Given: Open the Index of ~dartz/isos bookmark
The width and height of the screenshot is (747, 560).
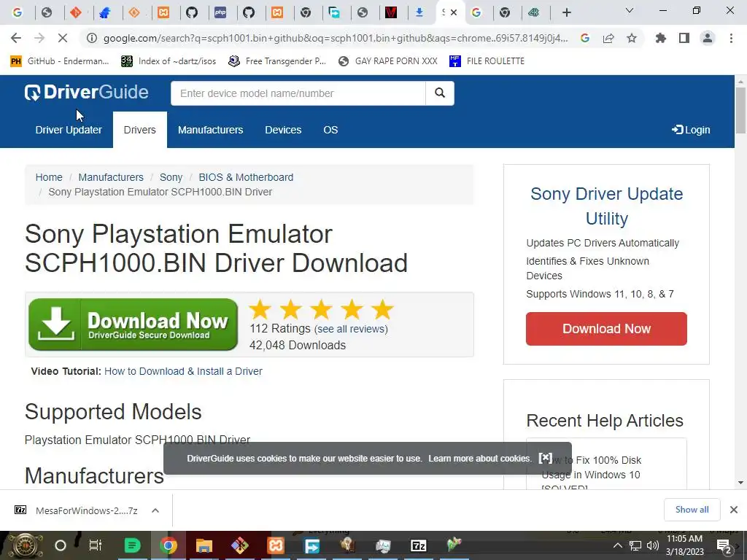Looking at the screenshot, I should [169, 61].
